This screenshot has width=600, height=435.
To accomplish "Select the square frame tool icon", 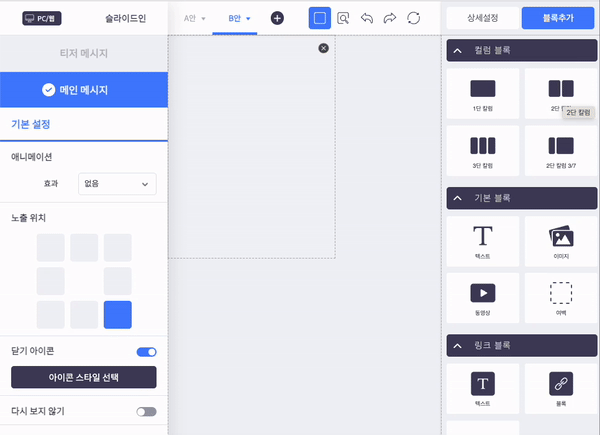I will click(x=320, y=18).
